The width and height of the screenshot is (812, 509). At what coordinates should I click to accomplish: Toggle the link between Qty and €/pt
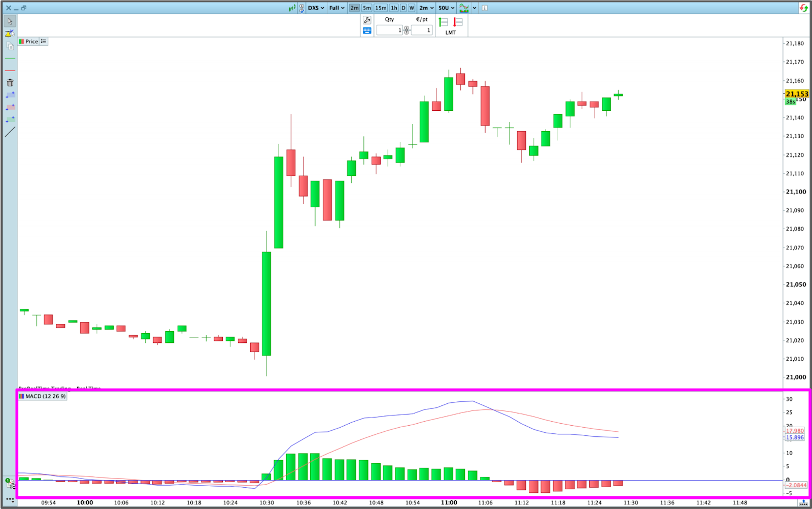pyautogui.click(x=406, y=29)
